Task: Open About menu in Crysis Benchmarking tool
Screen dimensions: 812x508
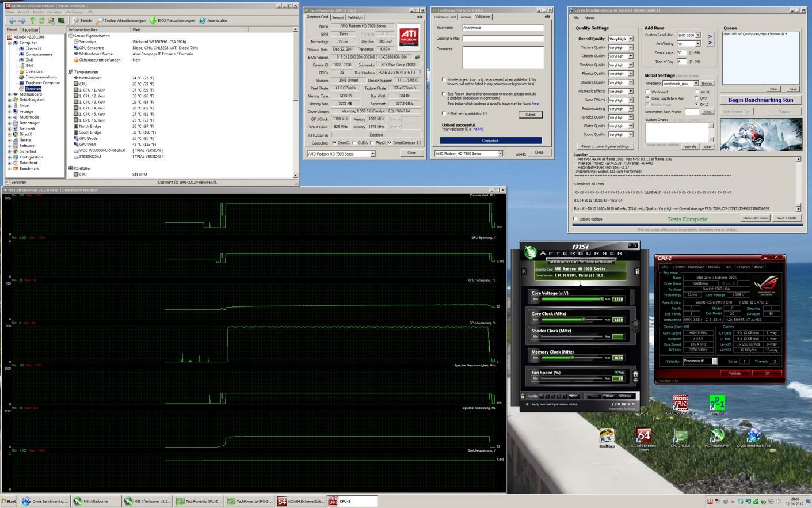Action: click(x=589, y=18)
